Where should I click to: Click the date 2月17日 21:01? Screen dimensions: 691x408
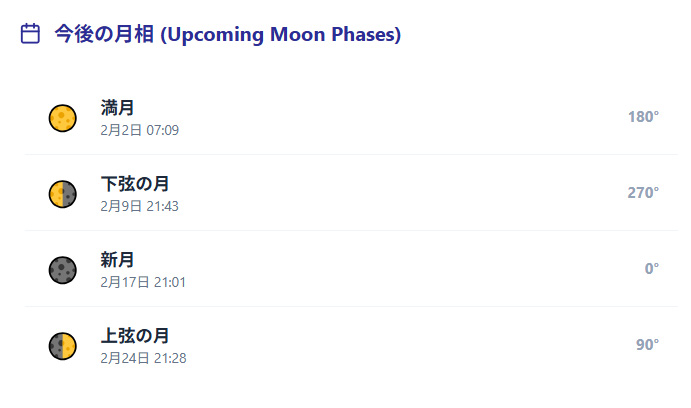(143, 282)
